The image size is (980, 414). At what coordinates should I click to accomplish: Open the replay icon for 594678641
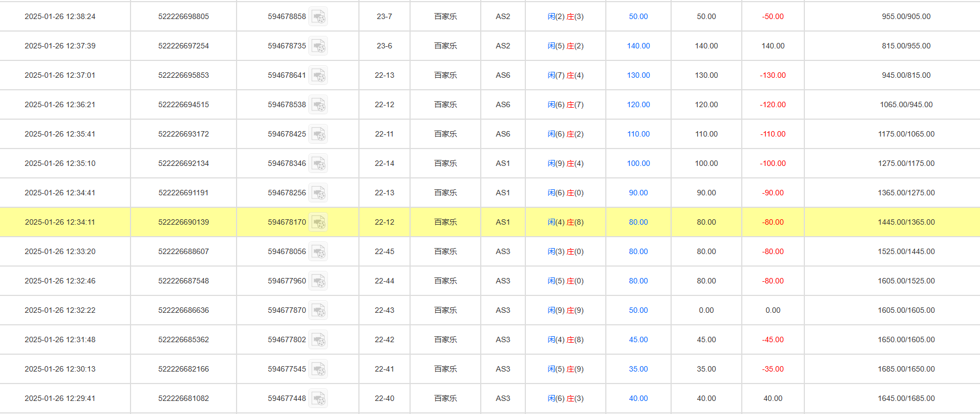point(319,76)
